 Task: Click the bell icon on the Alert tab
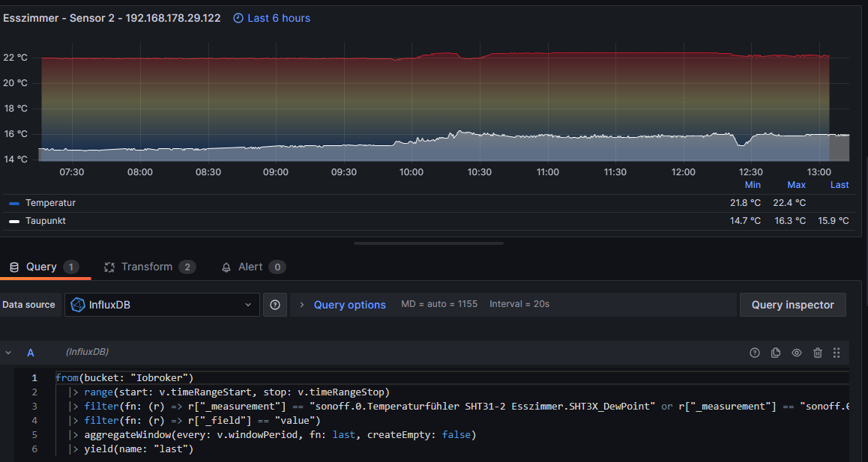pos(226,267)
